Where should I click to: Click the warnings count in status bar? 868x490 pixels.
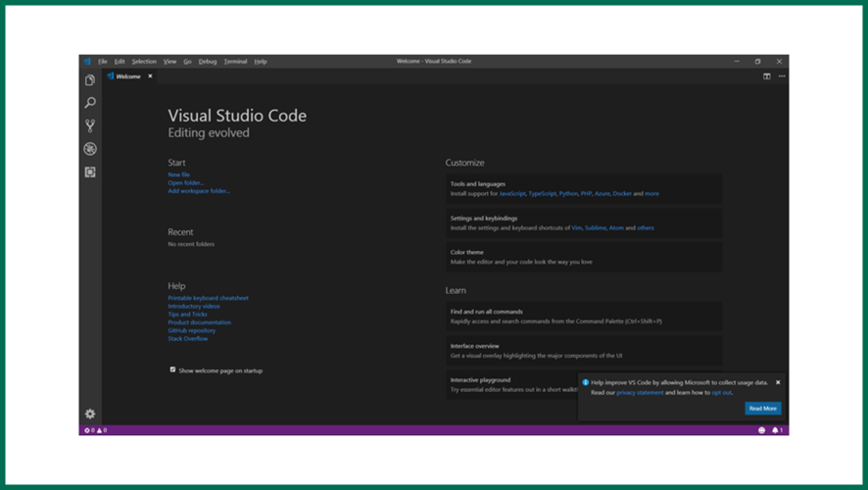(102, 430)
